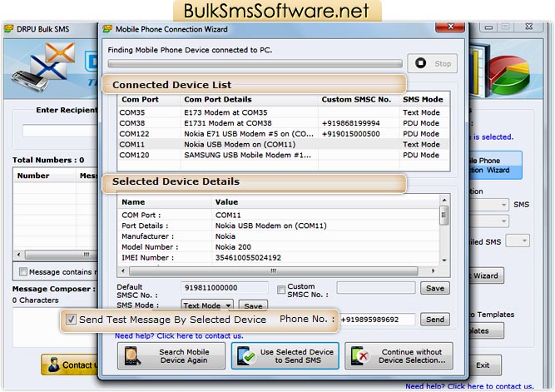
Task: Click Send to send test message
Action: click(x=435, y=320)
